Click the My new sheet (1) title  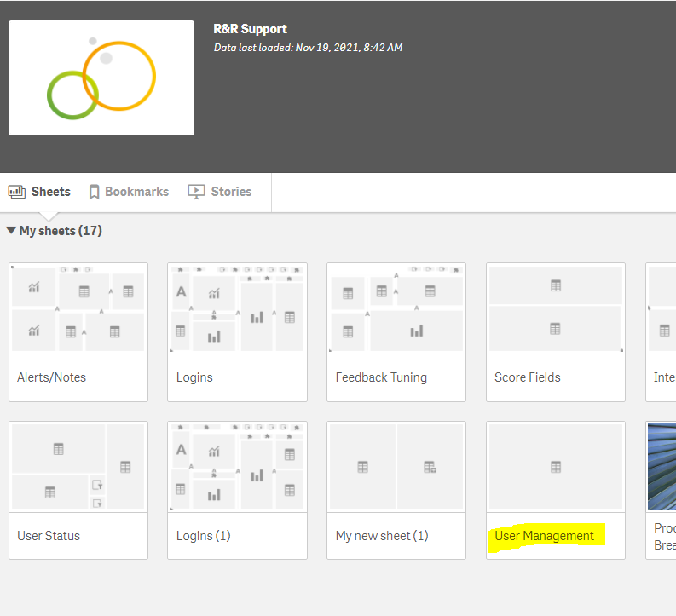pyautogui.click(x=382, y=536)
